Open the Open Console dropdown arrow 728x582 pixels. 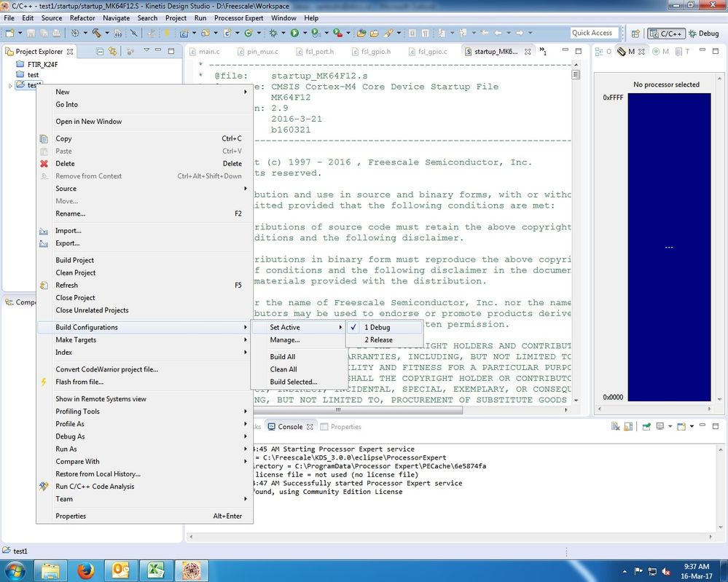click(692, 426)
